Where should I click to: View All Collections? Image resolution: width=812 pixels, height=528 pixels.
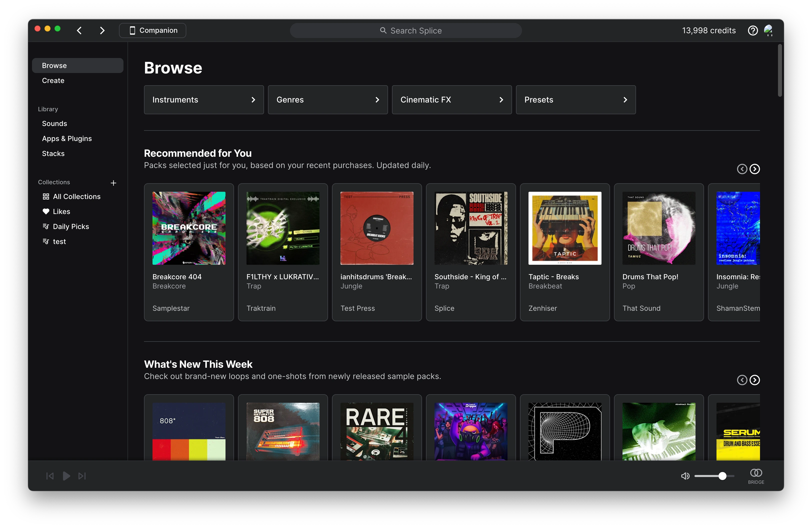[x=76, y=196]
